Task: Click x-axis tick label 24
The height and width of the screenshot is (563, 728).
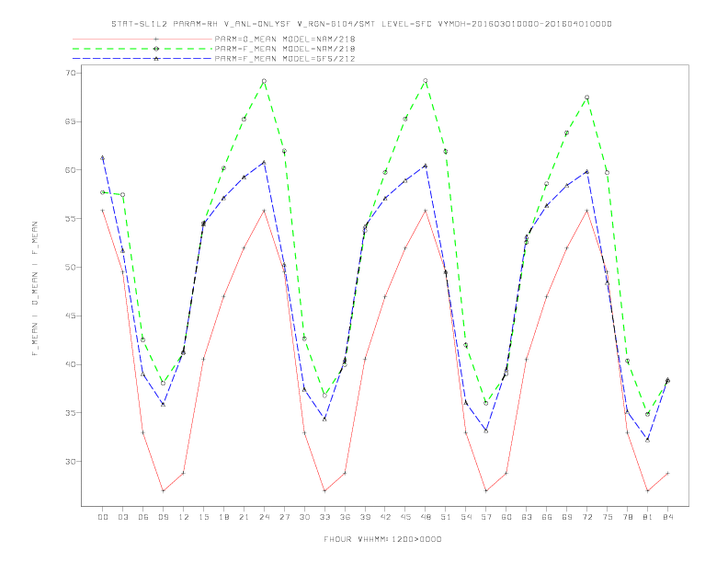Action: (x=264, y=517)
